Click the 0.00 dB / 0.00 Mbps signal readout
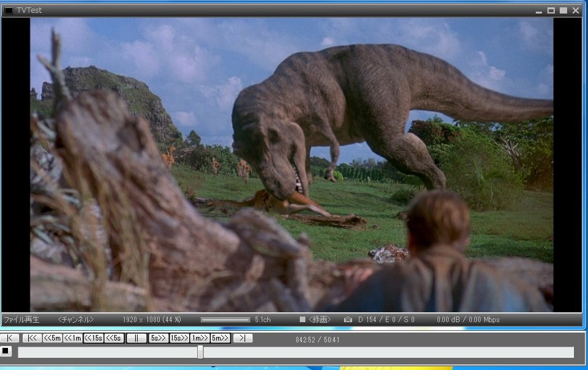The height and width of the screenshot is (370, 588). (x=468, y=320)
